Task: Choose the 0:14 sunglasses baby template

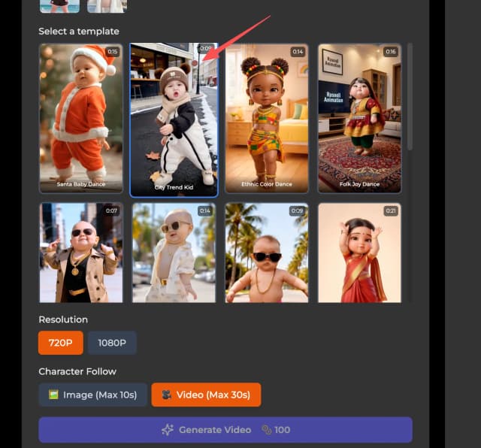Action: [174, 253]
